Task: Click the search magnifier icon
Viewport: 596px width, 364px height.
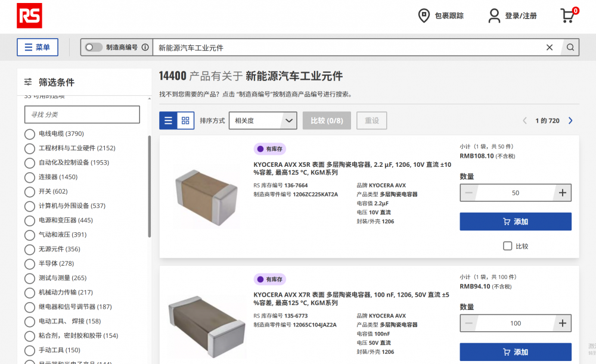Action: tap(570, 47)
